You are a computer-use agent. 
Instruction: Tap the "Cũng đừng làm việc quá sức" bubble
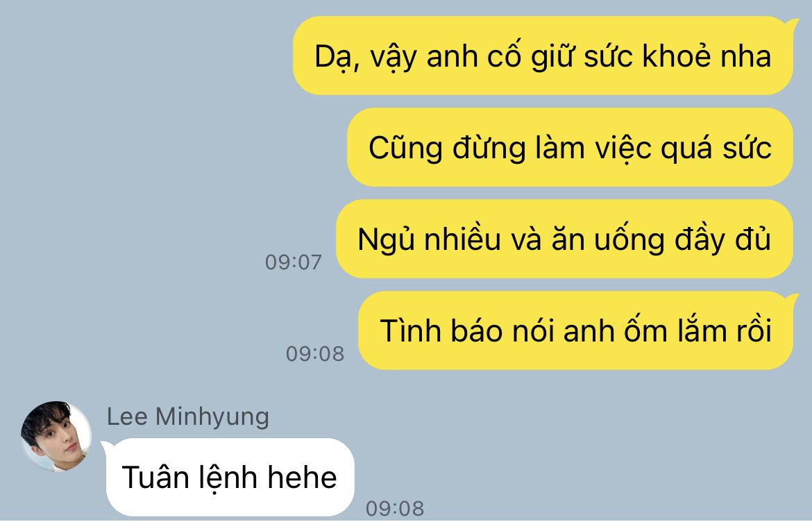pyautogui.click(x=570, y=148)
